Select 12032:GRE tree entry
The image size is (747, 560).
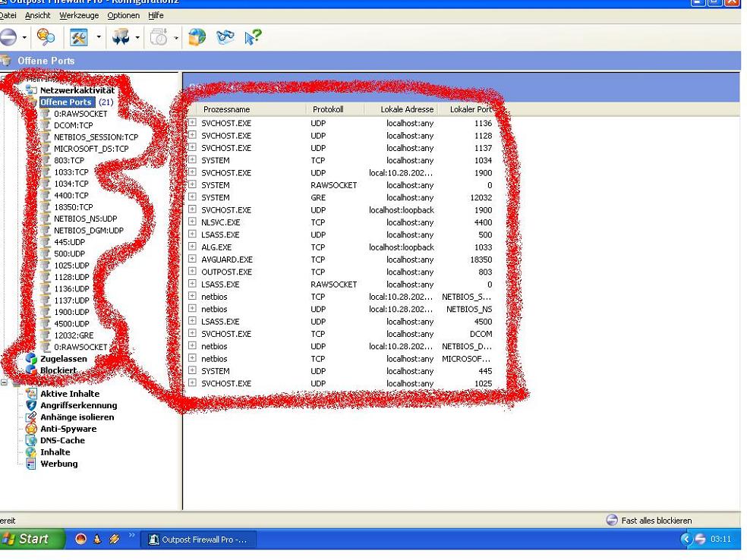[74, 335]
